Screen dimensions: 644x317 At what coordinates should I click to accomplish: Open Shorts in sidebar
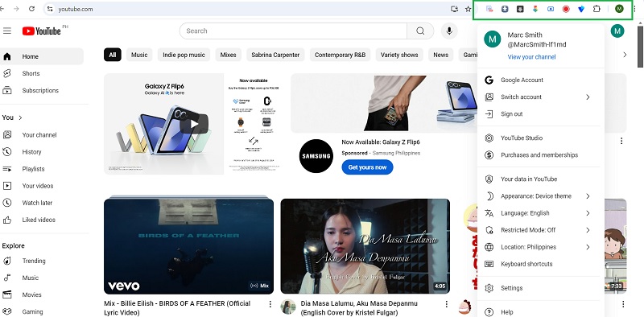(x=42, y=73)
